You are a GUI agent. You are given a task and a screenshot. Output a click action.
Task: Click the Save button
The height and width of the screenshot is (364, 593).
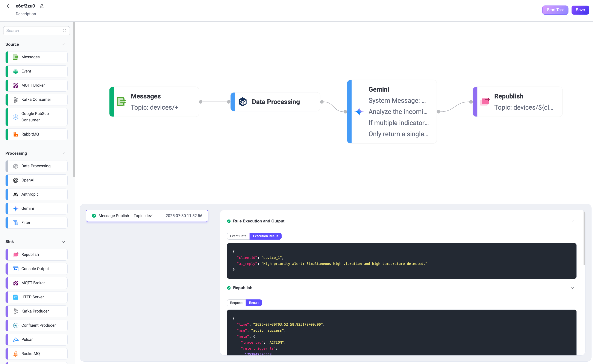tap(580, 10)
